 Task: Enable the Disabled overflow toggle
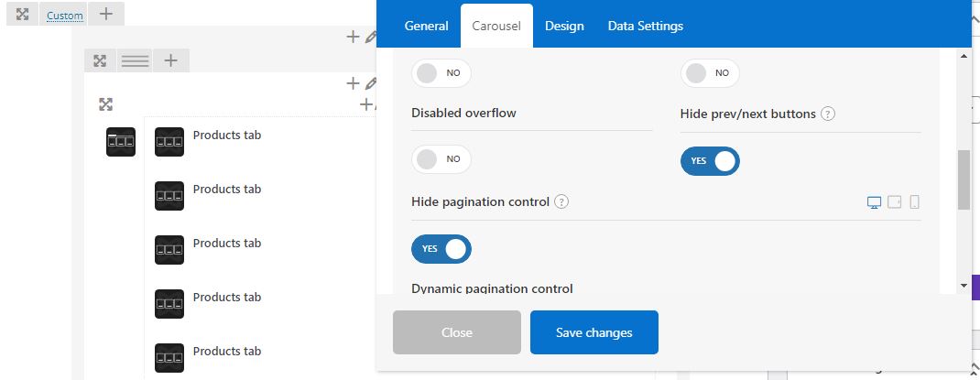pos(441,159)
